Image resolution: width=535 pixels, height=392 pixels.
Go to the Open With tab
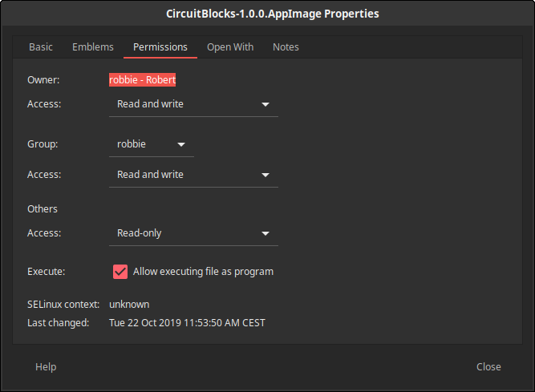(230, 47)
